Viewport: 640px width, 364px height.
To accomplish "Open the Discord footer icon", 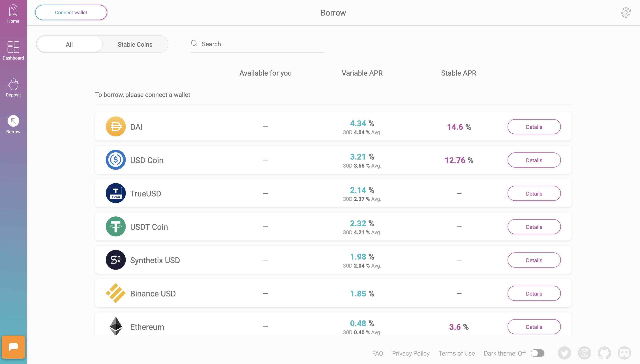I will pyautogui.click(x=624, y=353).
